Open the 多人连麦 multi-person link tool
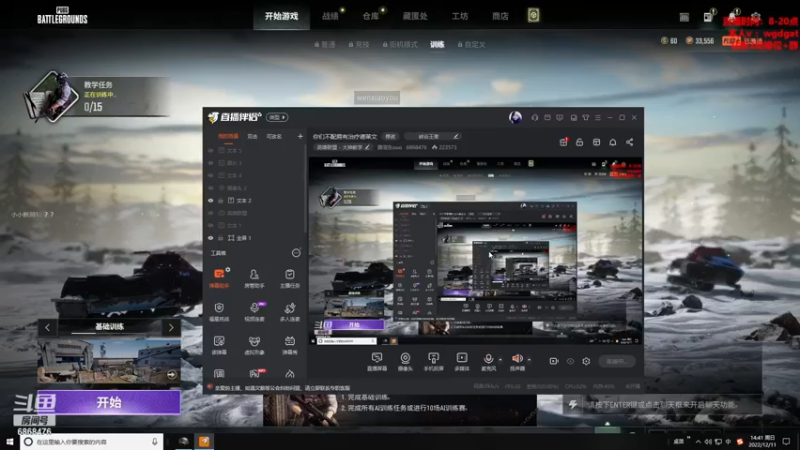 pyautogui.click(x=290, y=311)
